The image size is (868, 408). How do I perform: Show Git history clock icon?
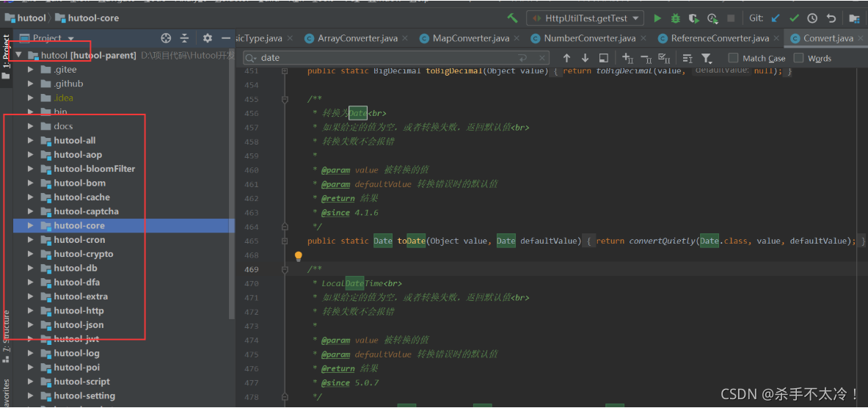pos(812,18)
